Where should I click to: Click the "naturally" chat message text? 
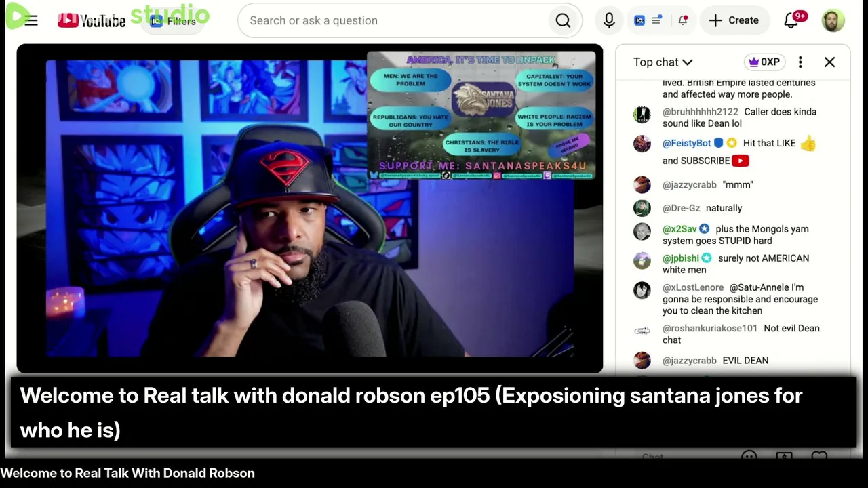(724, 208)
